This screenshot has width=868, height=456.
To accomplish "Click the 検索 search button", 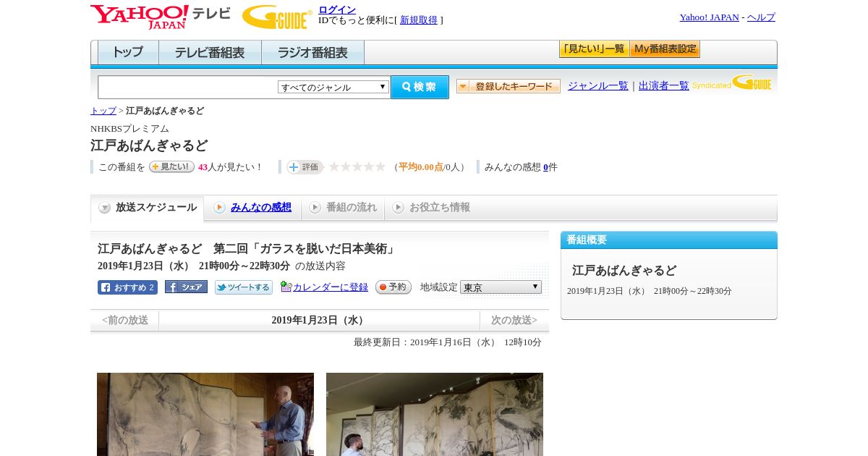I will (420, 87).
